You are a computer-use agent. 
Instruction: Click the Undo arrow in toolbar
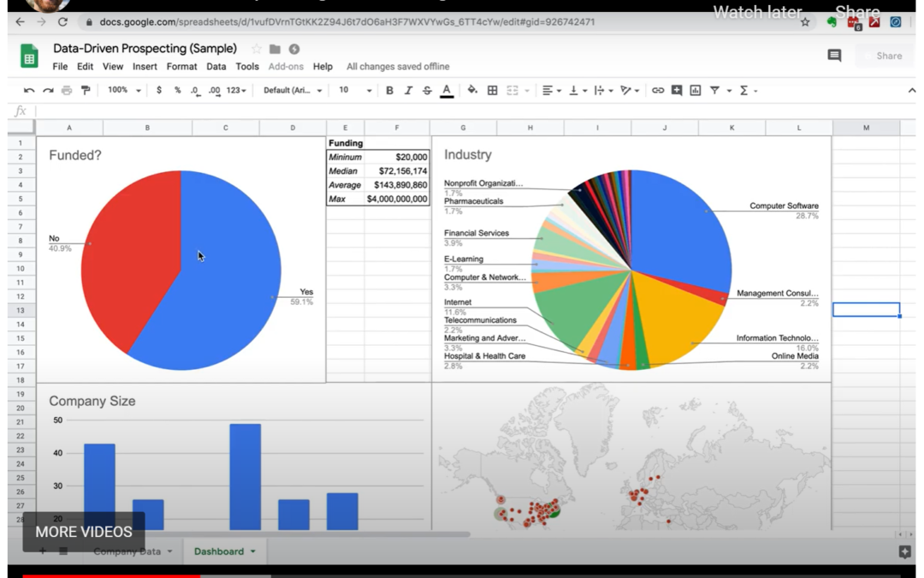(28, 90)
